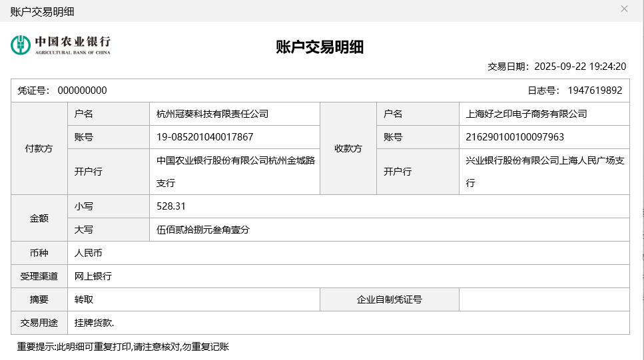Click the voucher number 000000000

(x=82, y=90)
